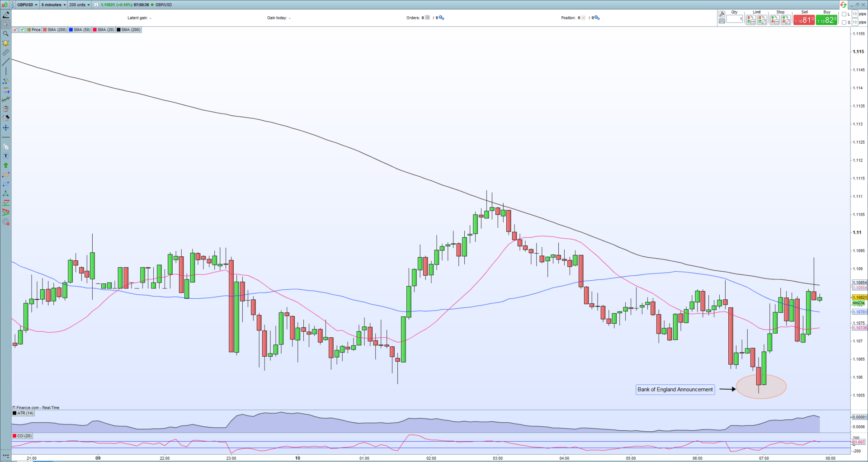
Task: Click the keyboard icon under the wrench
Action: [x=722, y=21]
